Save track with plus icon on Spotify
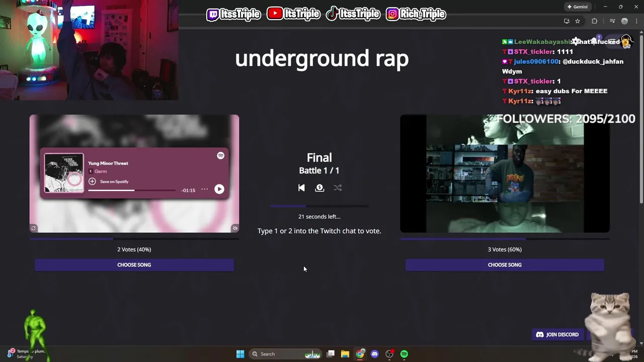This screenshot has height=362, width=644. (x=92, y=182)
